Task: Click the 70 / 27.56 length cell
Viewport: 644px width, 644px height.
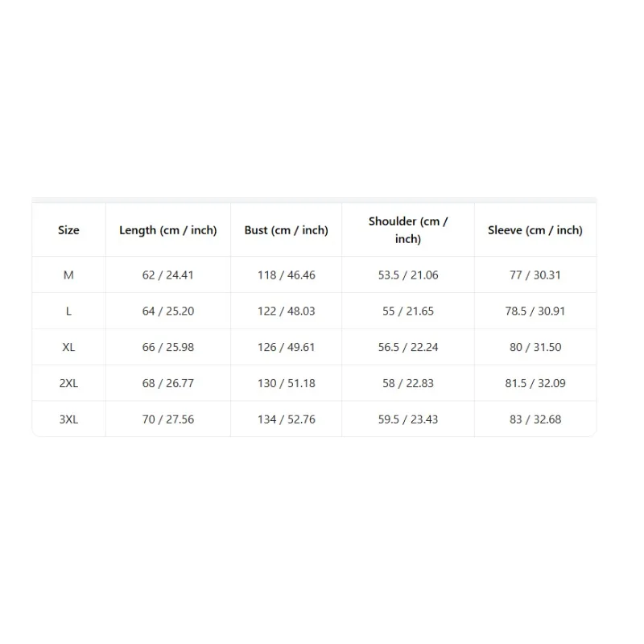Action: pos(168,420)
